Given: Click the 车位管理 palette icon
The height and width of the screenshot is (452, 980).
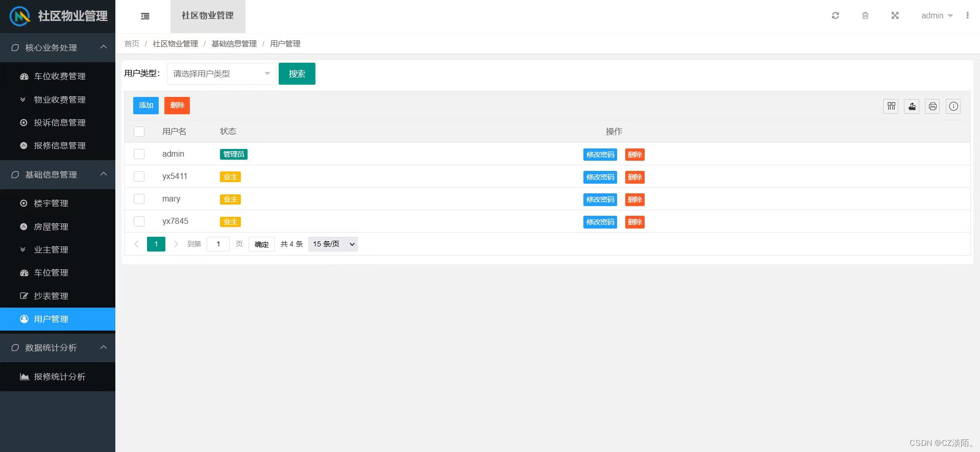Looking at the screenshot, I should pyautogui.click(x=24, y=273).
